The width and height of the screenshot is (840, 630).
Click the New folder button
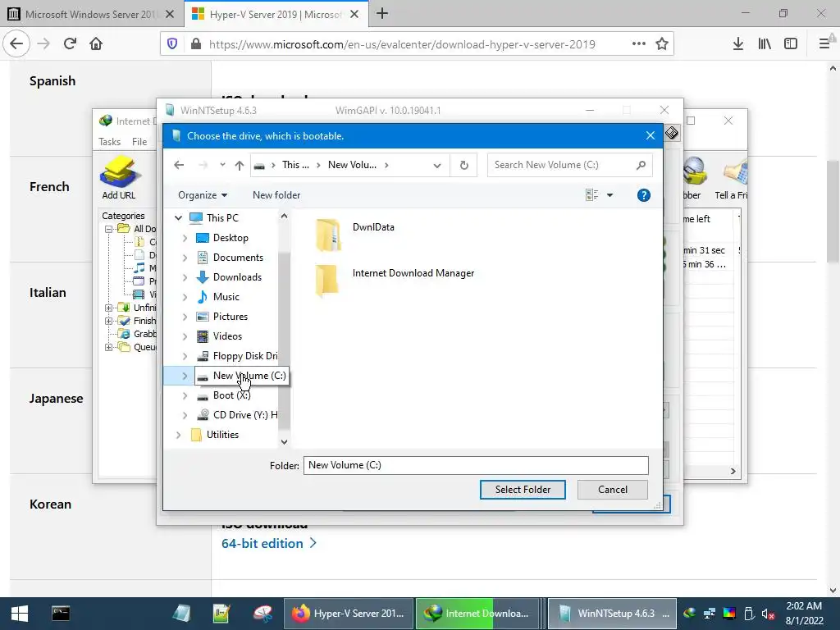click(x=276, y=195)
